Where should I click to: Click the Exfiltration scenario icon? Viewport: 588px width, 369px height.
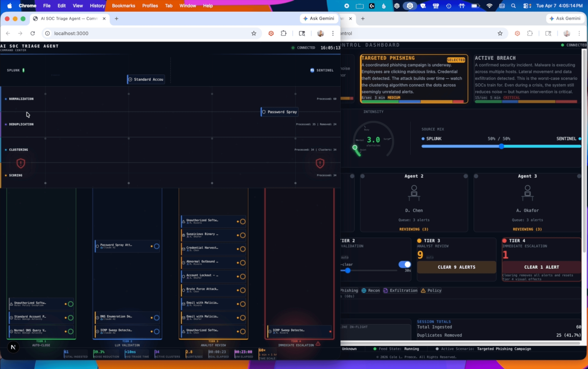pos(385,291)
